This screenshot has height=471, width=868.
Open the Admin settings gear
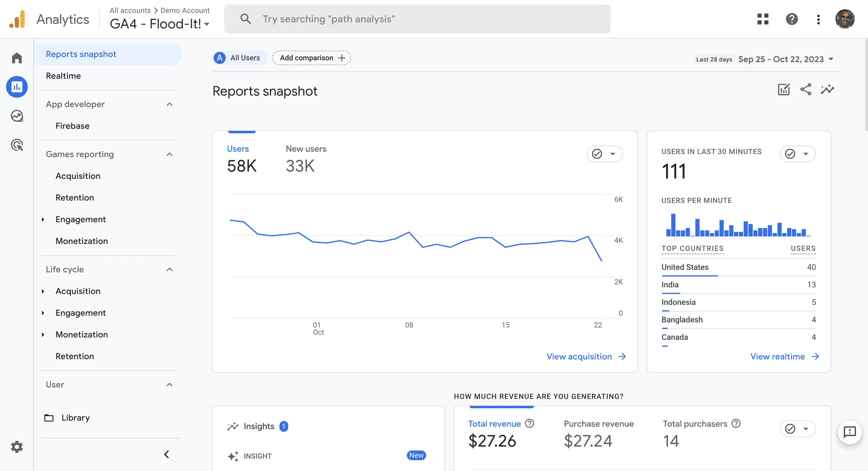click(17, 447)
